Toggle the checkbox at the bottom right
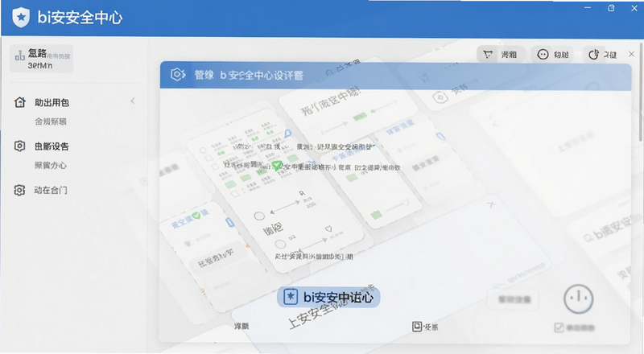 click(x=559, y=327)
